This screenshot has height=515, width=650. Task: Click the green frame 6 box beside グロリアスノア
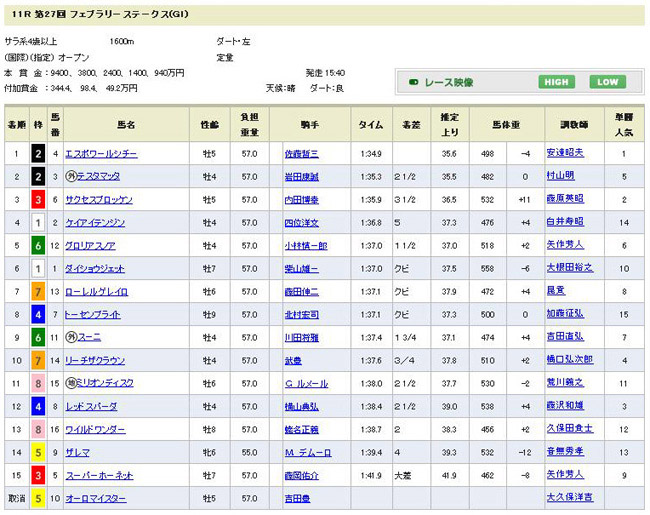(x=37, y=246)
